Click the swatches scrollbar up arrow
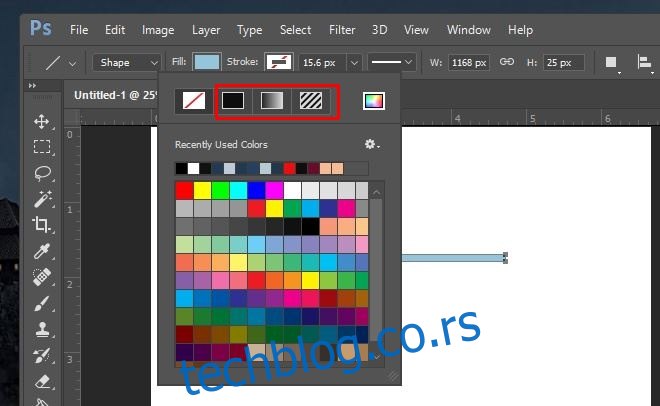Image resolution: width=660 pixels, height=406 pixels. 377,193
